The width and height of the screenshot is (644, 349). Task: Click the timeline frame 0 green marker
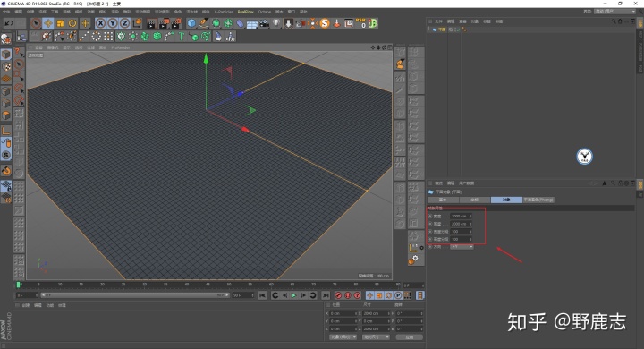click(x=18, y=285)
